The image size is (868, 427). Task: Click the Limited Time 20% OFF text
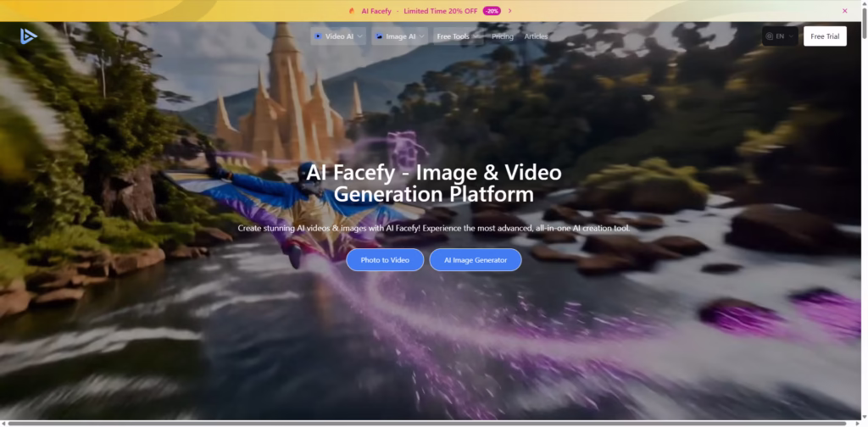tap(440, 11)
